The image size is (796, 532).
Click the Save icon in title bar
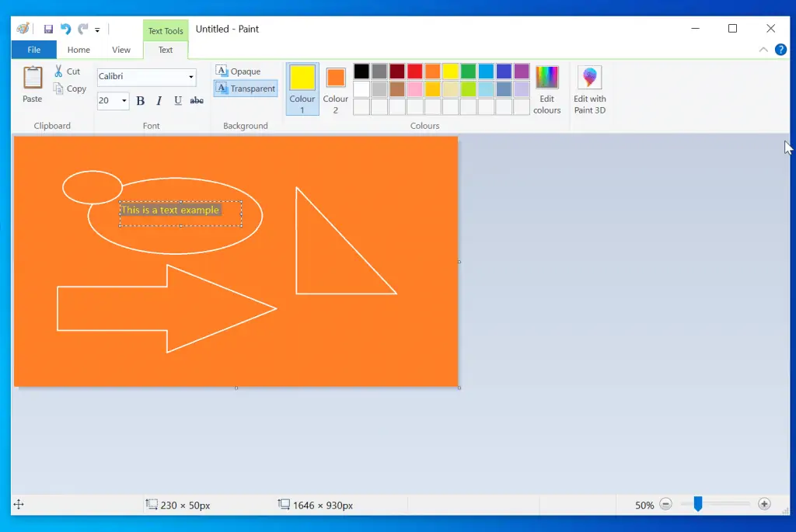[x=48, y=30]
